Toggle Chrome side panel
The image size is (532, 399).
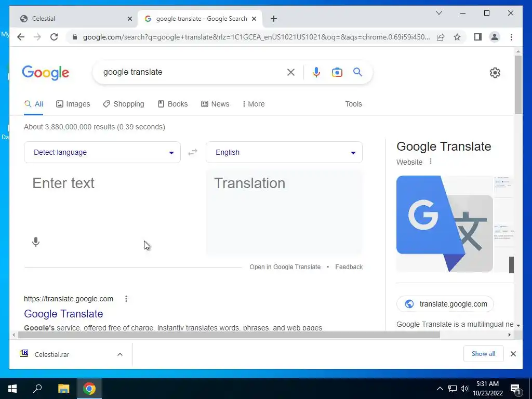[478, 37]
